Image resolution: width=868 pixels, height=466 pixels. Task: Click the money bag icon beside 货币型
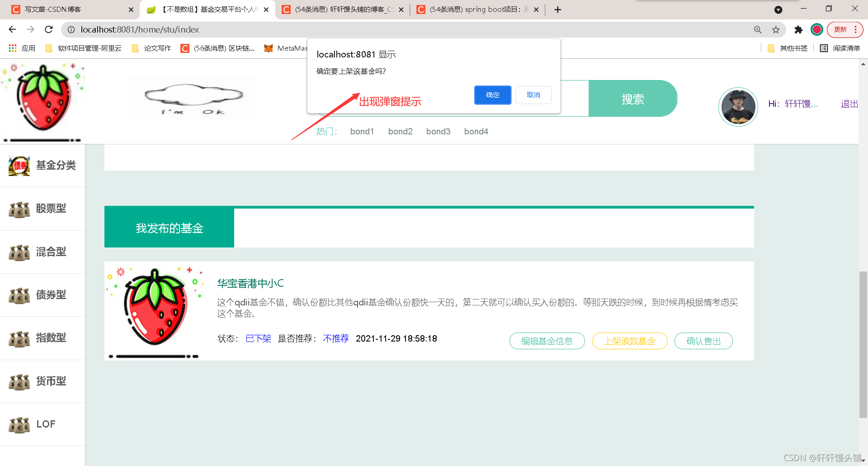19,382
